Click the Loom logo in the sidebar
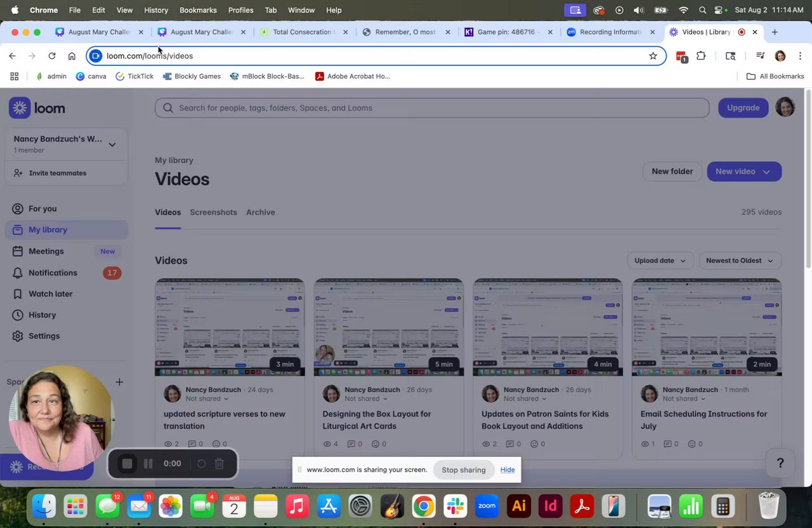This screenshot has width=812, height=528. pyautogui.click(x=37, y=108)
